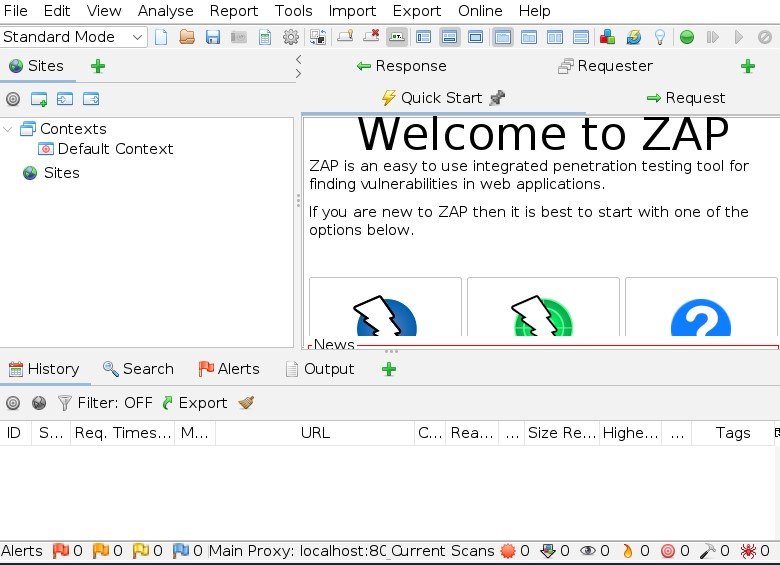780x565 pixels.
Task: Open the Export menu
Action: [x=416, y=11]
